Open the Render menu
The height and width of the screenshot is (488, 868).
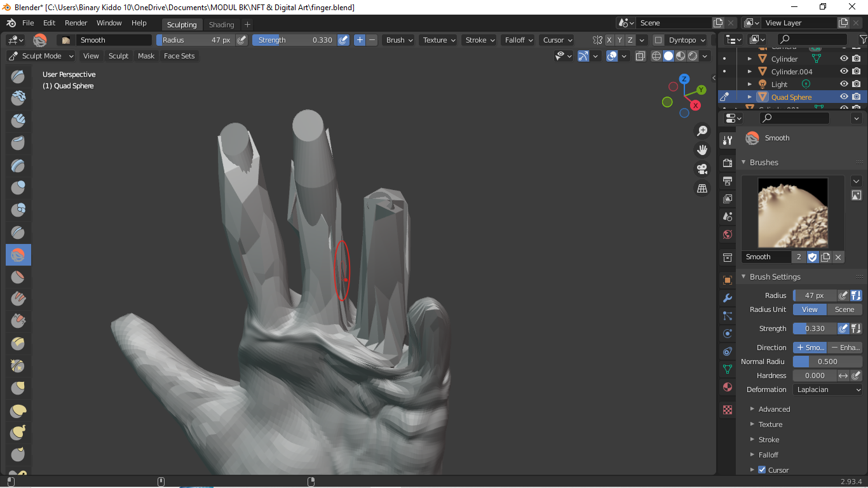coord(76,23)
